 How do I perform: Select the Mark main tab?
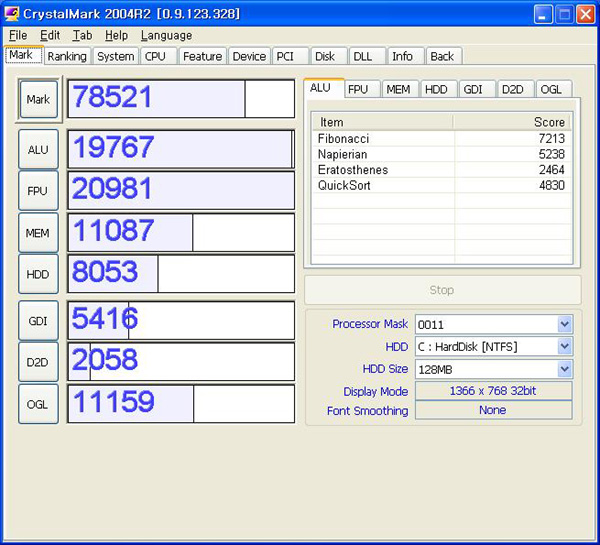pos(23,55)
